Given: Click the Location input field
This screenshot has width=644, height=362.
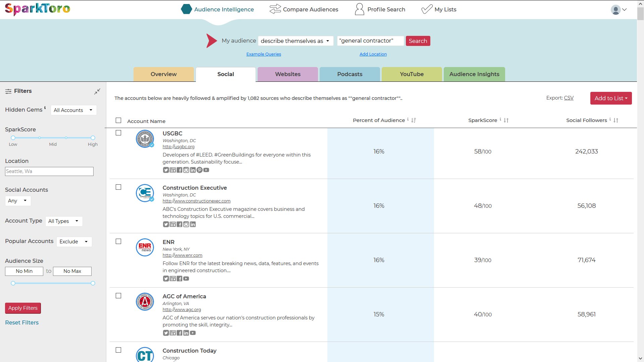Looking at the screenshot, I should [49, 171].
